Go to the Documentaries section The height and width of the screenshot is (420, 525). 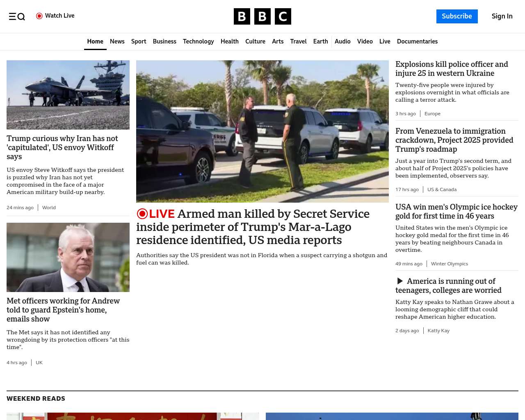(x=417, y=41)
